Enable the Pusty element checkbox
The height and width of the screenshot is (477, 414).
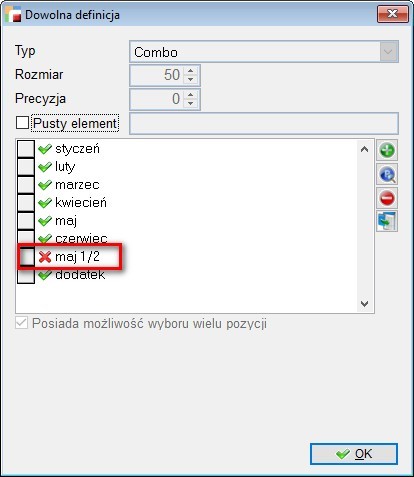click(x=22, y=123)
